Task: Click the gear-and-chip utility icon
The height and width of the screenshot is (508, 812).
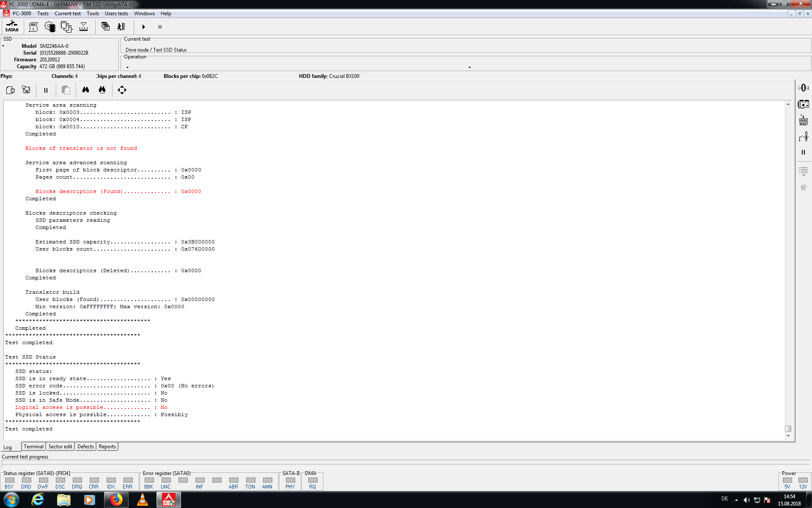Action: (x=50, y=27)
